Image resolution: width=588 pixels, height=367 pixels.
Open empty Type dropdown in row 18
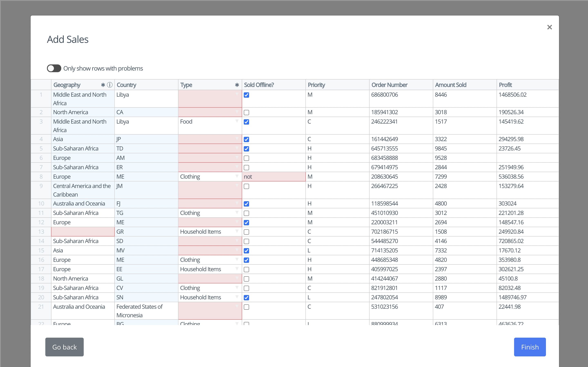[x=237, y=278]
